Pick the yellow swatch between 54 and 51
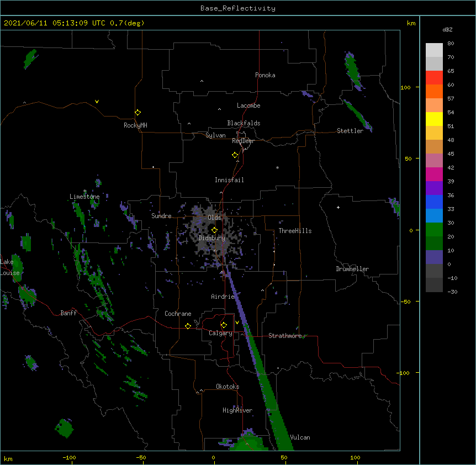This screenshot has height=465, width=476. tap(434, 119)
